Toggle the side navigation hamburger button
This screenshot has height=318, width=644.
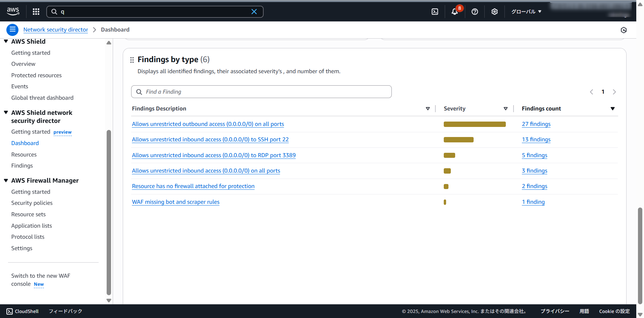(12, 30)
